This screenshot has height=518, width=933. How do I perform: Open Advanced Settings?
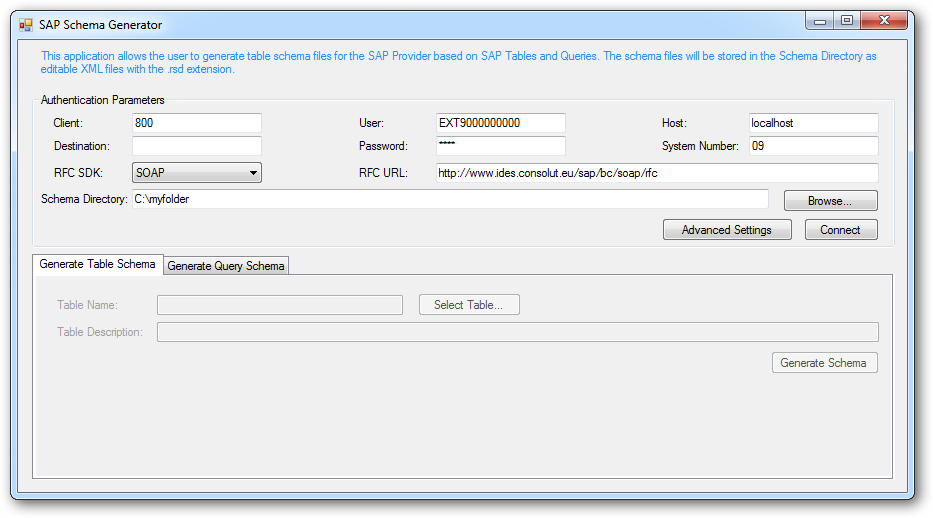tap(726, 230)
